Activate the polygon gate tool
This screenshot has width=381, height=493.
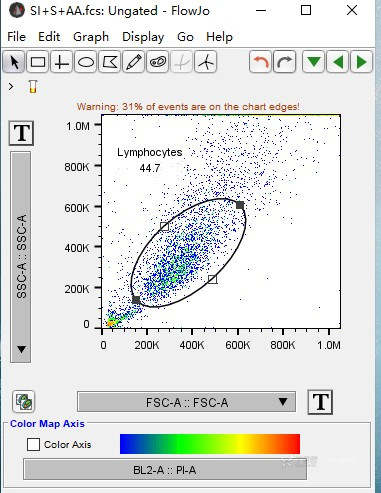[x=110, y=62]
